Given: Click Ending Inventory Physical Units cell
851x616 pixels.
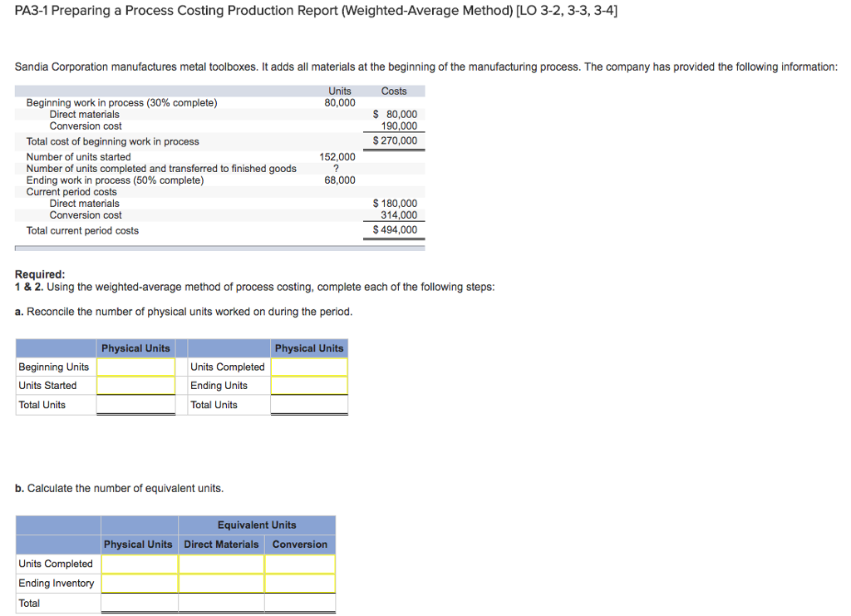Looking at the screenshot, I should 139,583.
